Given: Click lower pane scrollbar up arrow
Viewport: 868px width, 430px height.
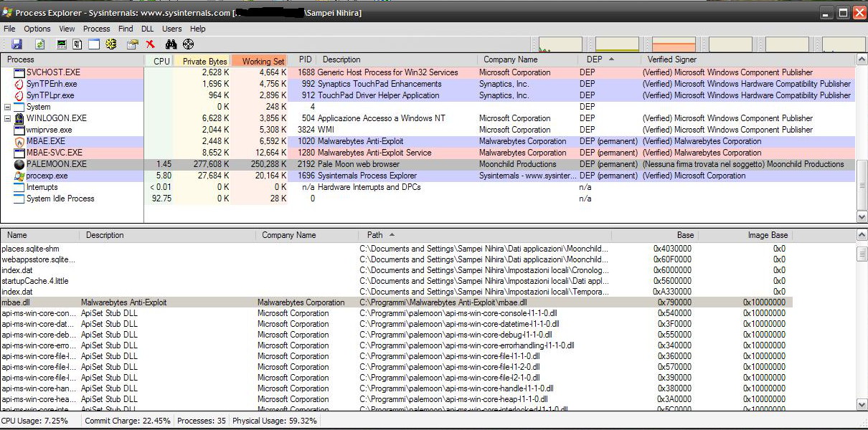Looking at the screenshot, I should [x=862, y=235].
